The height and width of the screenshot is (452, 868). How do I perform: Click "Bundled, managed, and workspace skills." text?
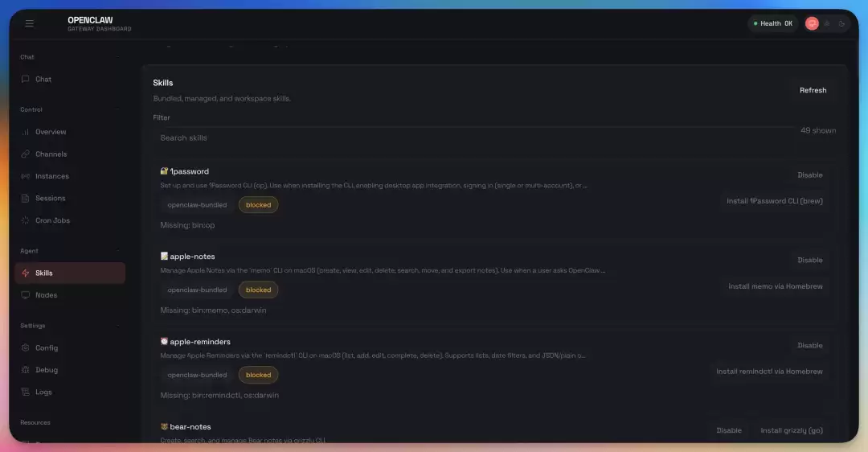tap(222, 99)
